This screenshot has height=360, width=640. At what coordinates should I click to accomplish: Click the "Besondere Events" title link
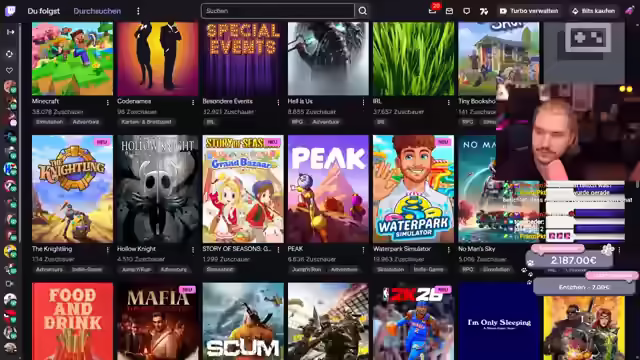pos(227,101)
